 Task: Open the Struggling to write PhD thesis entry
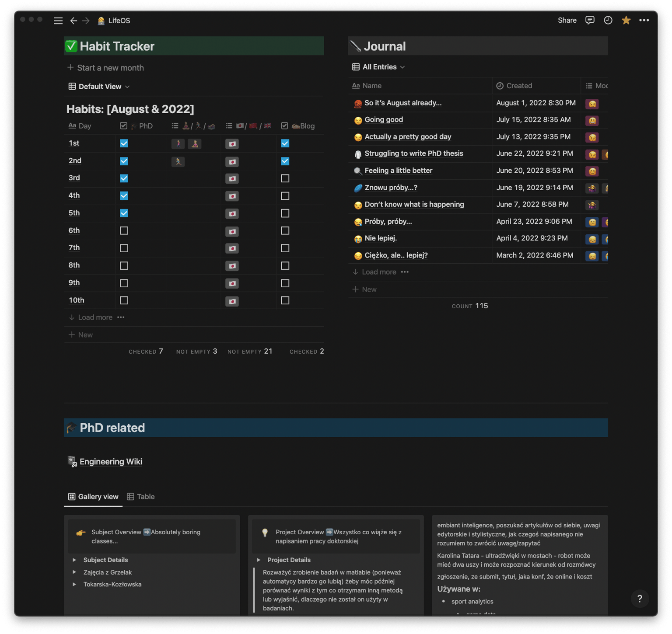(x=413, y=153)
